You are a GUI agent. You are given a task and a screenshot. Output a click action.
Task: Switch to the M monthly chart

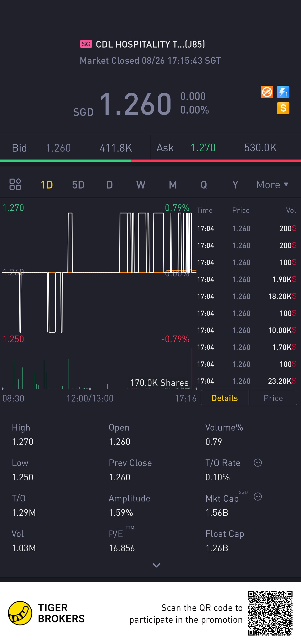[173, 185]
